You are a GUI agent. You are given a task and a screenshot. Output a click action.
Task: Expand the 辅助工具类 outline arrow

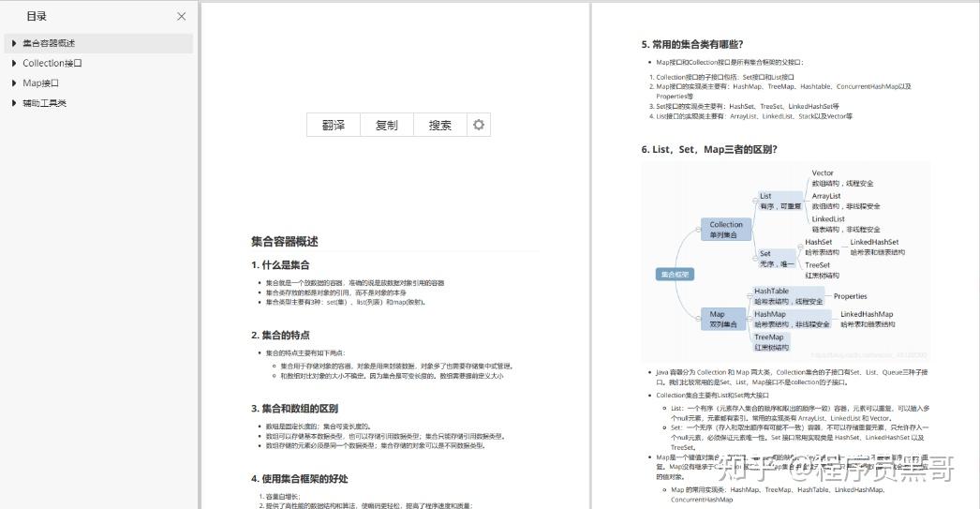pyautogui.click(x=14, y=103)
